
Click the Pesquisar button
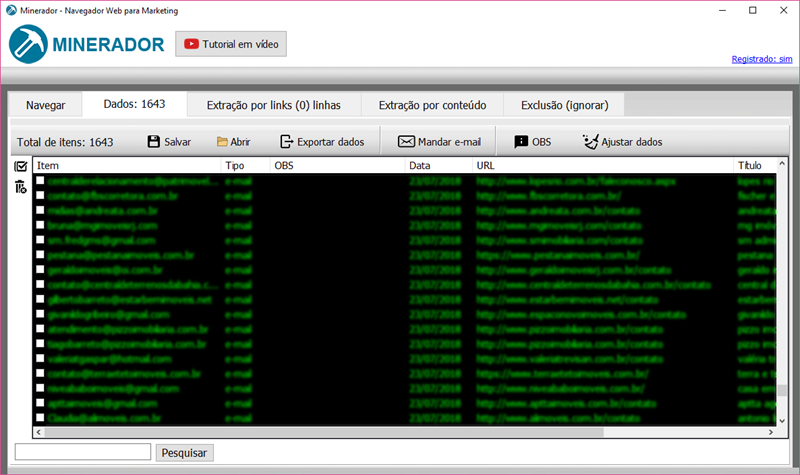pyautogui.click(x=184, y=453)
